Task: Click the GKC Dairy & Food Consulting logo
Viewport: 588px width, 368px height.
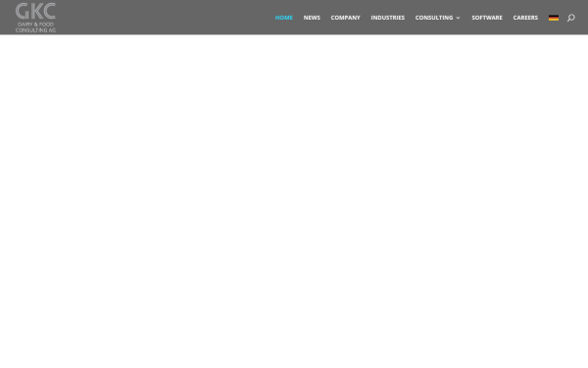Action: [35, 18]
